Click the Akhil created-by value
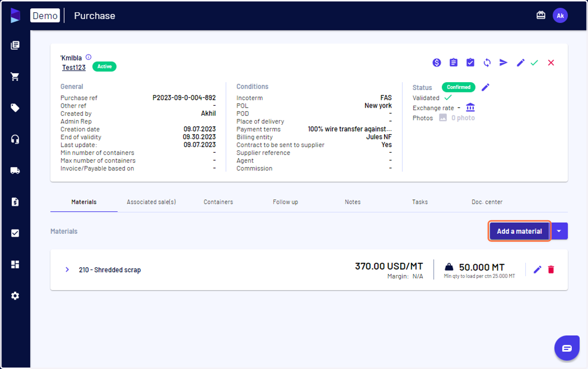The image size is (588, 369). [x=208, y=114]
